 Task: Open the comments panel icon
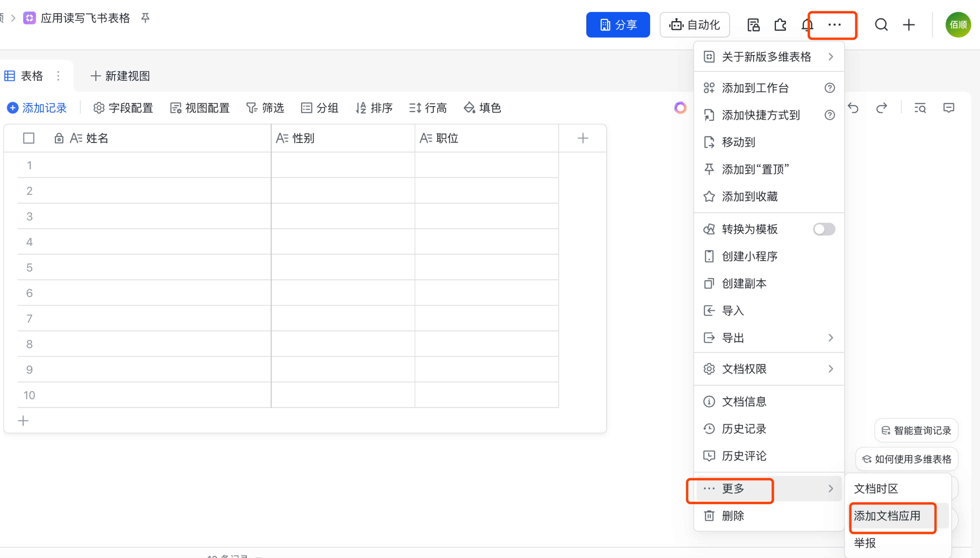(x=949, y=108)
